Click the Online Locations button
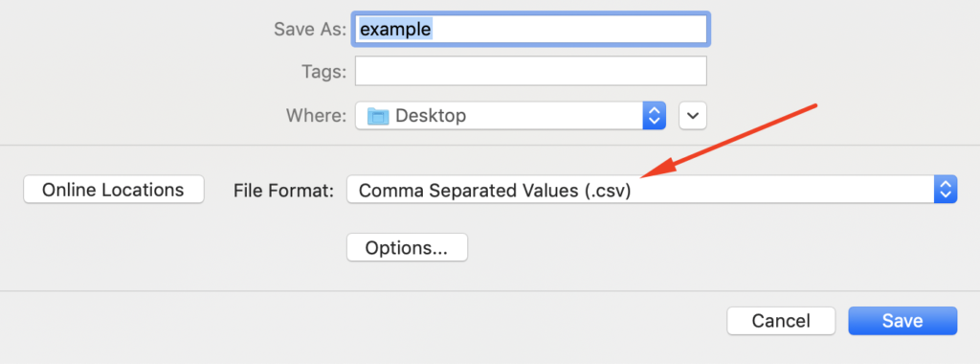This screenshot has height=364, width=980. (114, 190)
